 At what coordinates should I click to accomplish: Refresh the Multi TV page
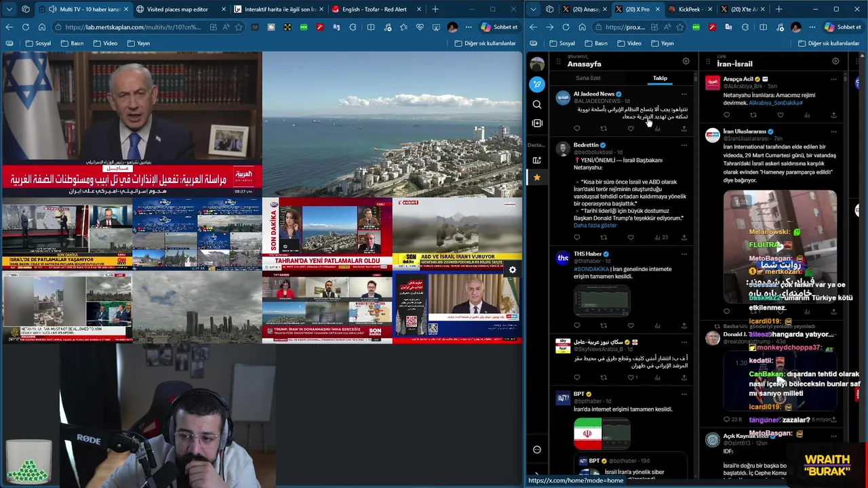(x=25, y=27)
